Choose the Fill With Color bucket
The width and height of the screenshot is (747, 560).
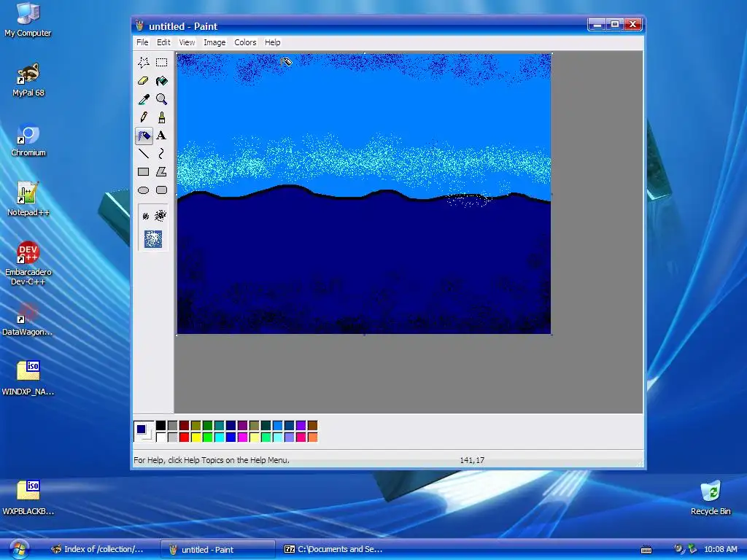pos(161,80)
